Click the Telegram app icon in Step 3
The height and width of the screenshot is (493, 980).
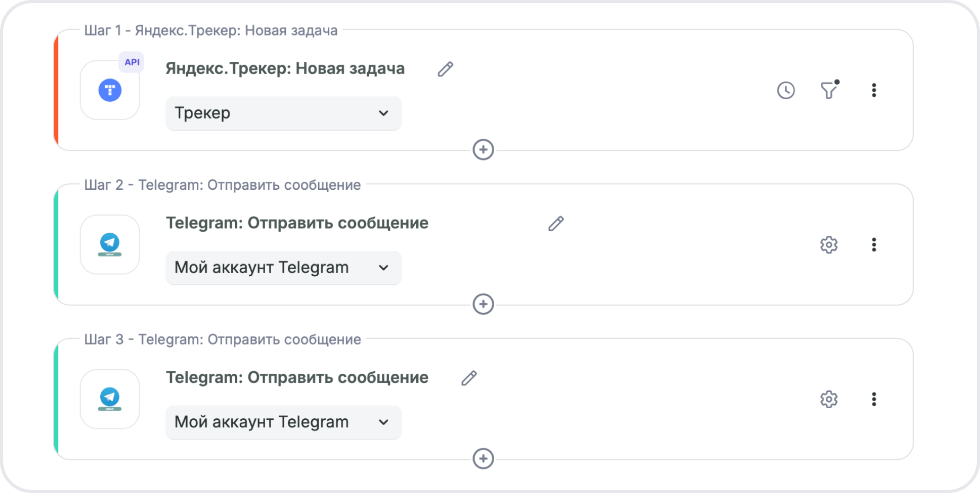110,399
